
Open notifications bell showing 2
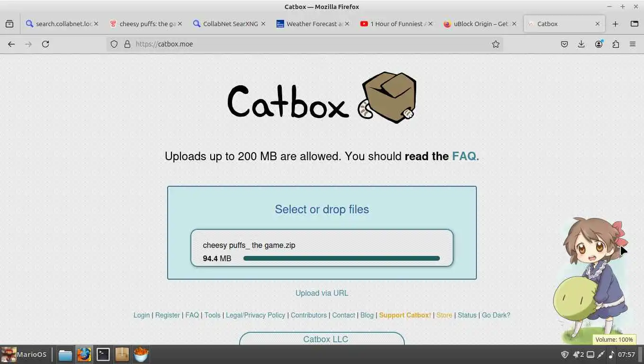(578, 355)
